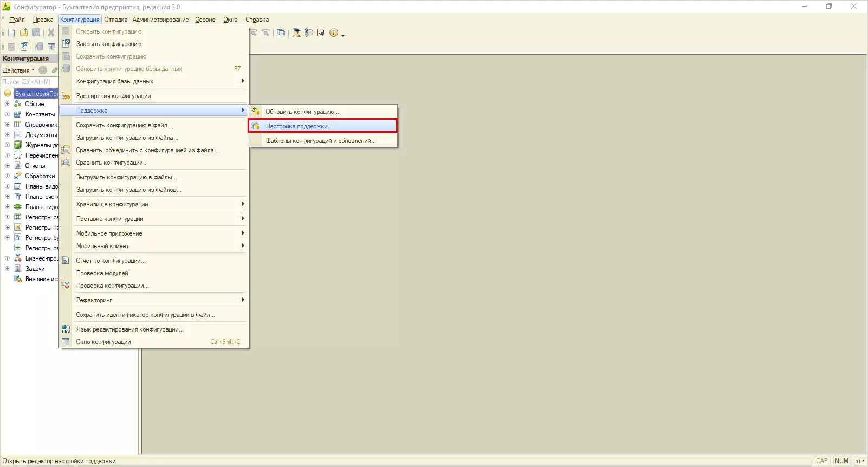Open Конфигурация базы данных submenu

[x=154, y=81]
